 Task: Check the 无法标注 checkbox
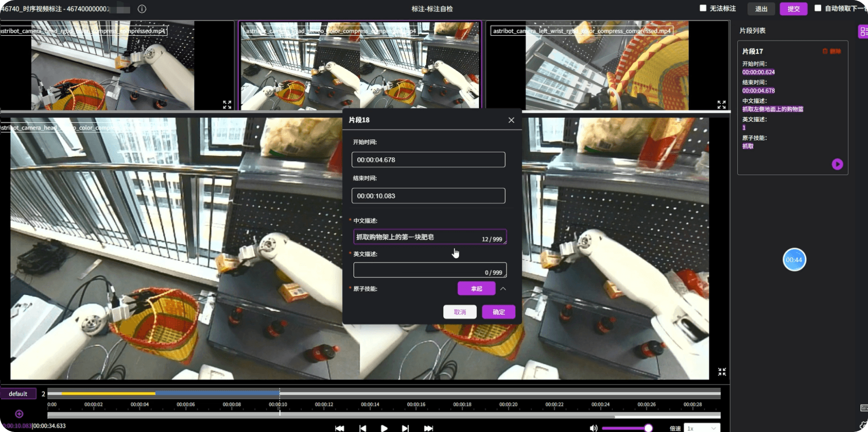[703, 8]
